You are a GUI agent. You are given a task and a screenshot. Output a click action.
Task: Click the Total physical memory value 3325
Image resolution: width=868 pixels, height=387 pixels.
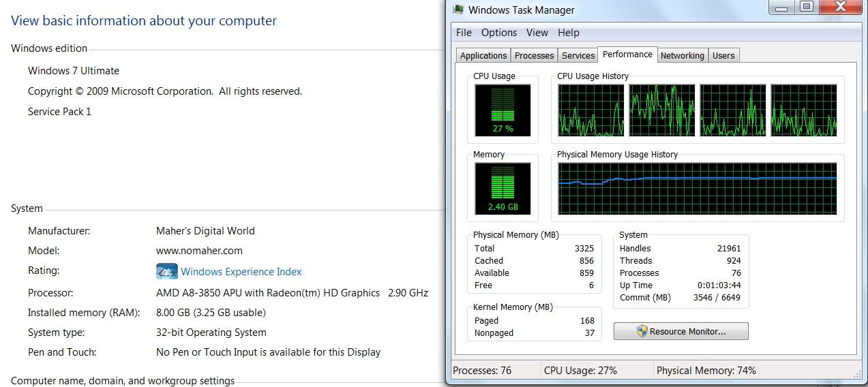[x=584, y=249]
